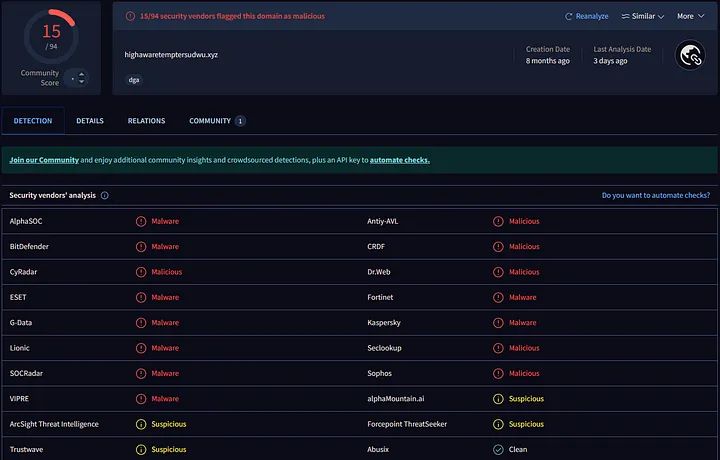Select the dga tag
The width and height of the screenshot is (720, 460).
134,80
